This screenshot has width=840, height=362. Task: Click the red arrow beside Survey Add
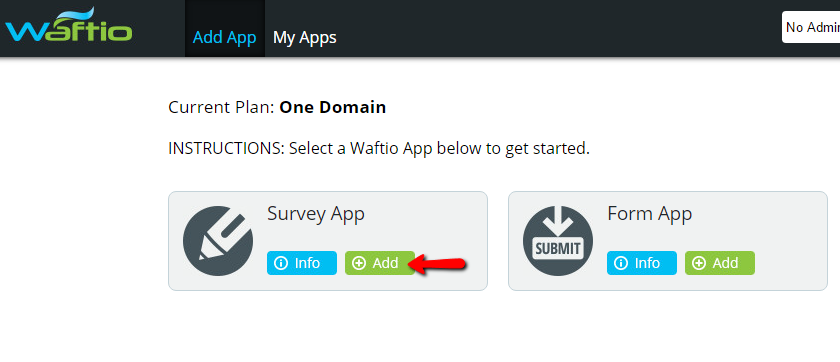coord(438,264)
